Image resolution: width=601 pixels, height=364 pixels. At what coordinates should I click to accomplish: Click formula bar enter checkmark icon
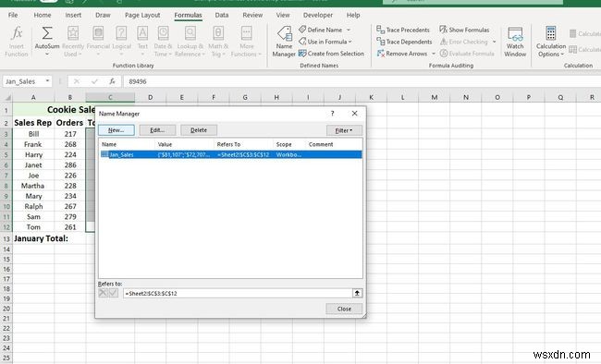point(94,81)
